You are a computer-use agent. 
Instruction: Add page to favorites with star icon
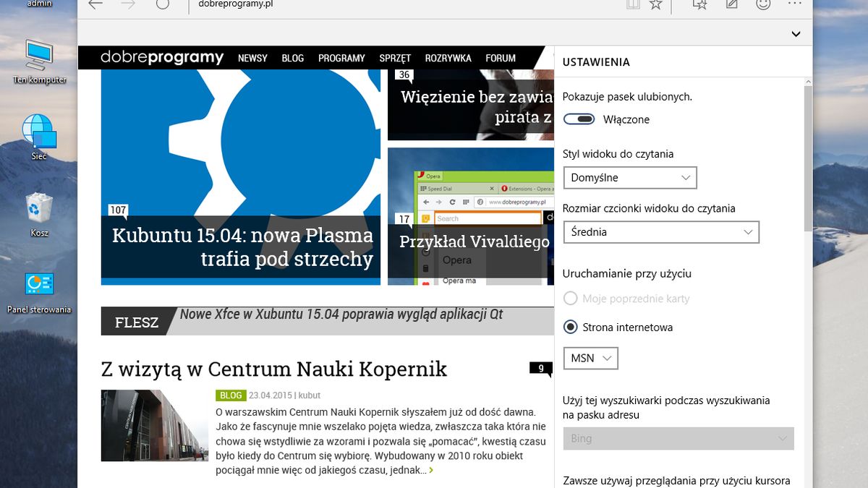pos(655,4)
